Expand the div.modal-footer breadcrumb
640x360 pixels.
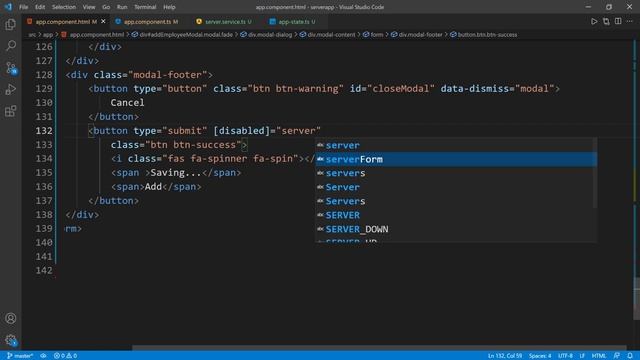pyautogui.click(x=417, y=35)
